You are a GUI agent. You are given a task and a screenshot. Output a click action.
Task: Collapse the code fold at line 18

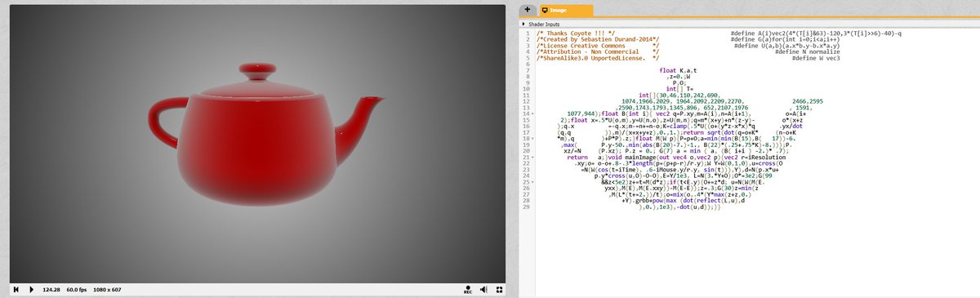tap(532, 139)
